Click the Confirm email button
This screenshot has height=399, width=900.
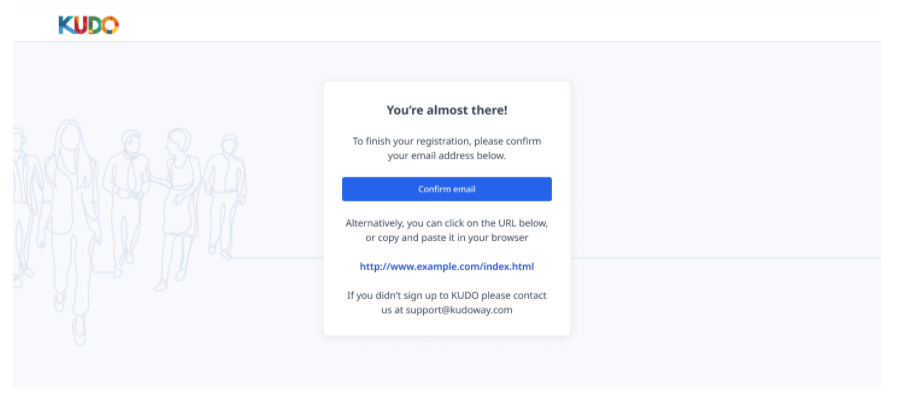[447, 189]
